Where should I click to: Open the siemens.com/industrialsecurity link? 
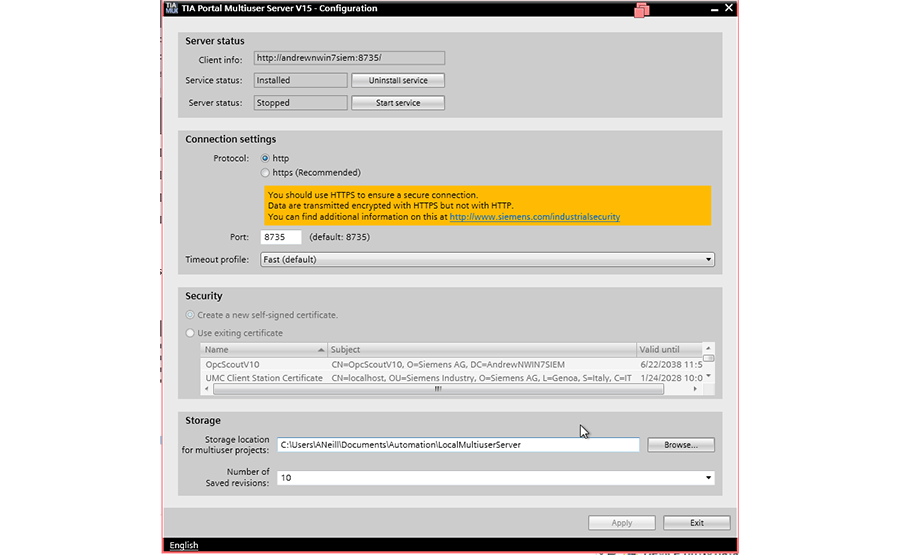[534, 217]
